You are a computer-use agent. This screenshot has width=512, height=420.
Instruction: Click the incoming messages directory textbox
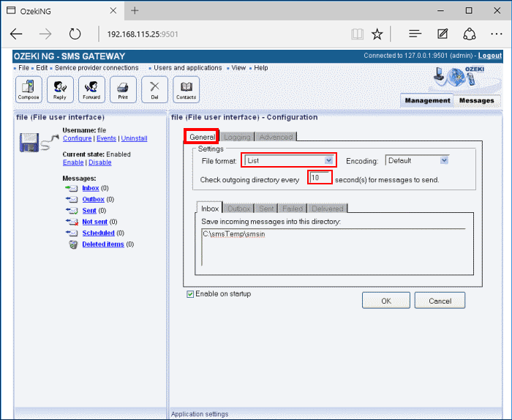(x=334, y=247)
